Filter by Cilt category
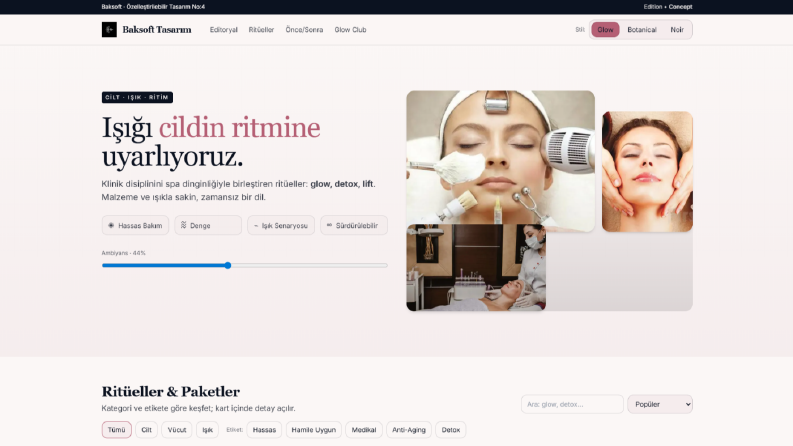 coord(147,430)
